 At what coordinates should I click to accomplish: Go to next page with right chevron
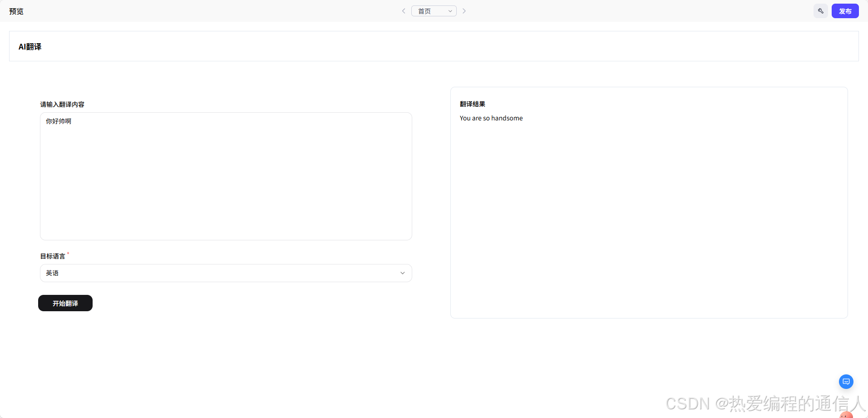click(464, 11)
